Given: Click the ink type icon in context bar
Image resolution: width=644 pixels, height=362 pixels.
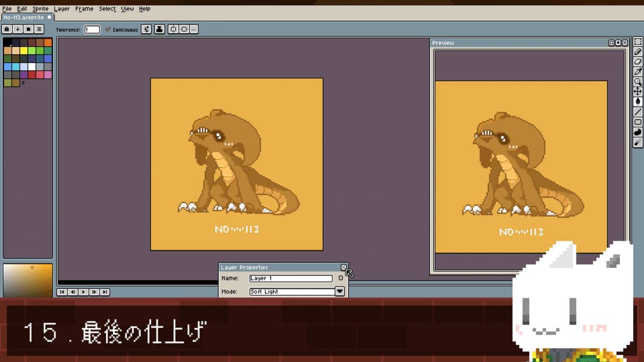Looking at the screenshot, I should (159, 29).
